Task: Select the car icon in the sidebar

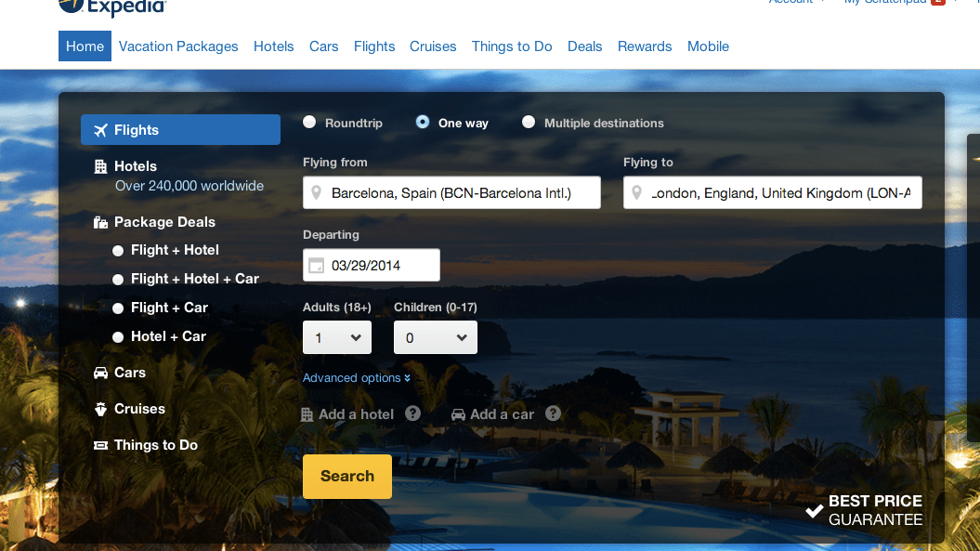Action: click(x=99, y=372)
